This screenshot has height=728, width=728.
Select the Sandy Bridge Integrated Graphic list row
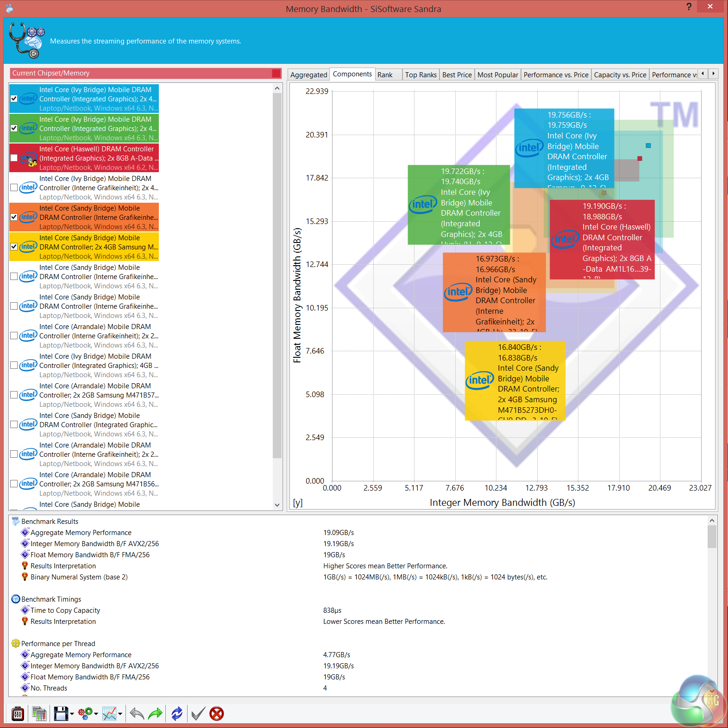point(84,424)
